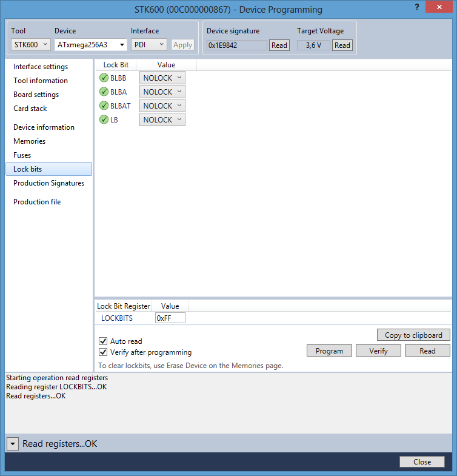Viewport: 457px width, 476px height.
Task: Toggle the Auto read checkbox
Action: click(103, 341)
